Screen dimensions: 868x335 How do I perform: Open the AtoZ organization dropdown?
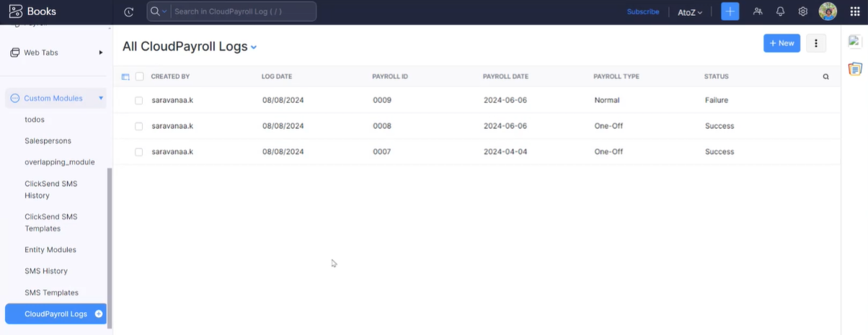tap(690, 12)
